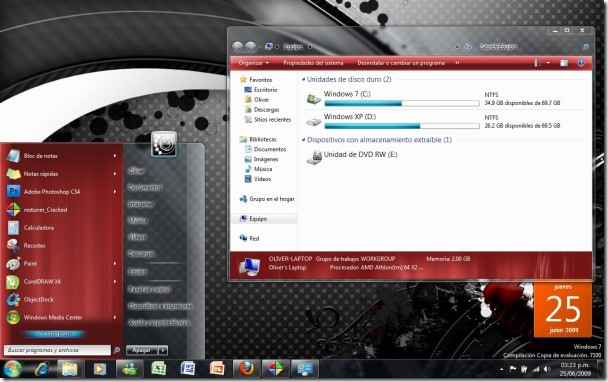The height and width of the screenshot is (382, 608).
Task: Open ObjectDock in the Start menu
Action: [x=60, y=299]
